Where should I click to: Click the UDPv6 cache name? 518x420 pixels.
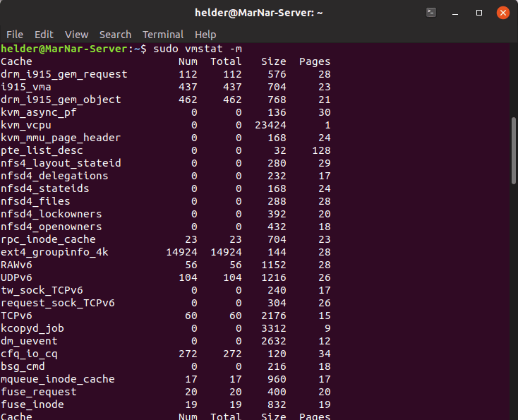point(16,277)
